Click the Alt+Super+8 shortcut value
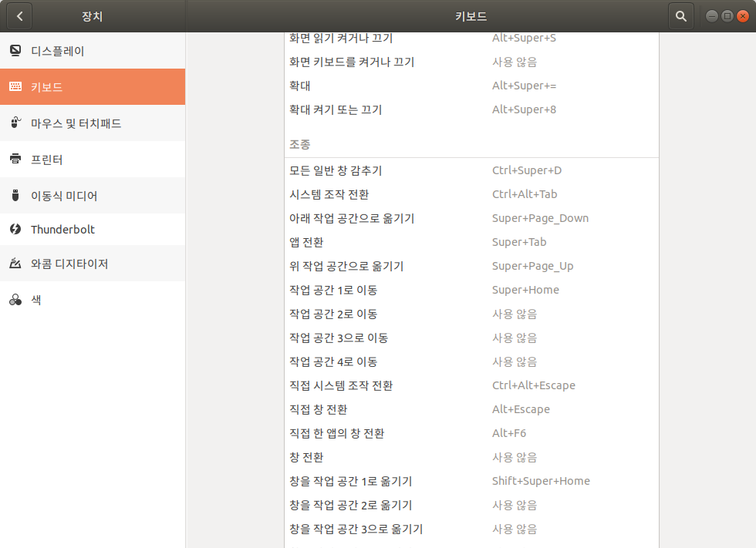756x548 pixels. (x=524, y=109)
